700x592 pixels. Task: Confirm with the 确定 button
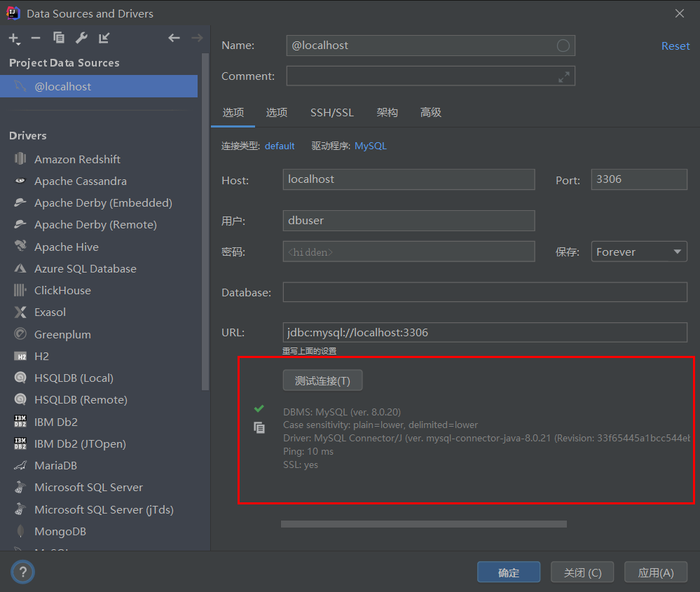[509, 572]
